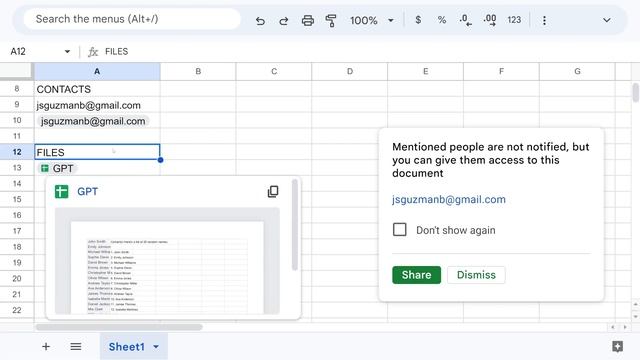
Task: Search the menus input field
Action: [x=132, y=19]
